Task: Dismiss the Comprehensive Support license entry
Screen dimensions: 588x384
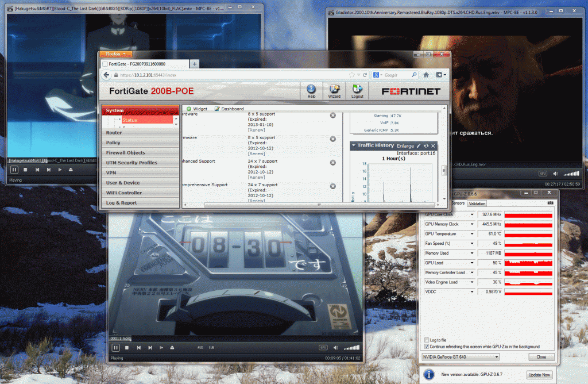Action: click(x=332, y=186)
